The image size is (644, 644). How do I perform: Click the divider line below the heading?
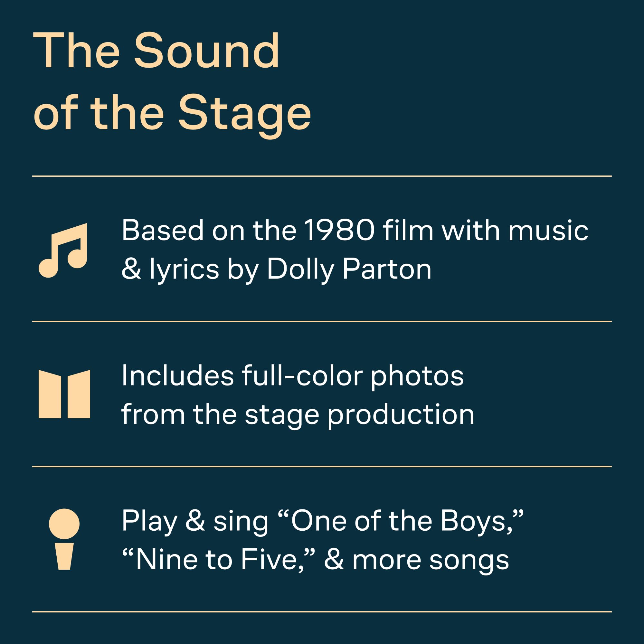pyautogui.click(x=322, y=176)
